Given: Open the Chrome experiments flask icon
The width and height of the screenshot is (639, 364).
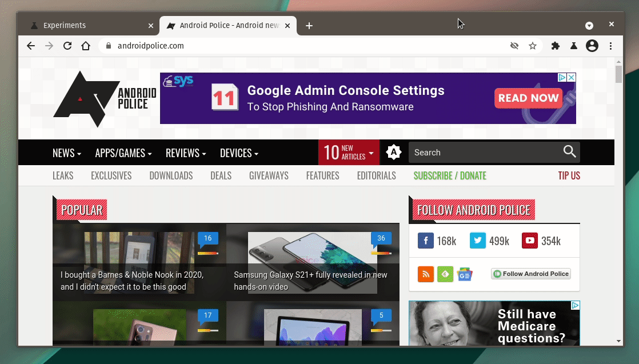Looking at the screenshot, I should click(573, 46).
